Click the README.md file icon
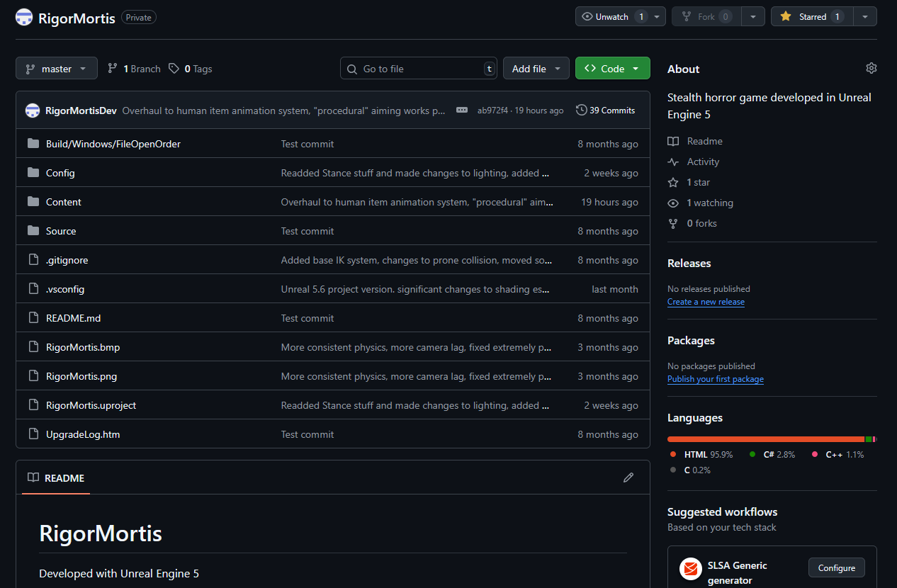The image size is (897, 588). tap(33, 318)
